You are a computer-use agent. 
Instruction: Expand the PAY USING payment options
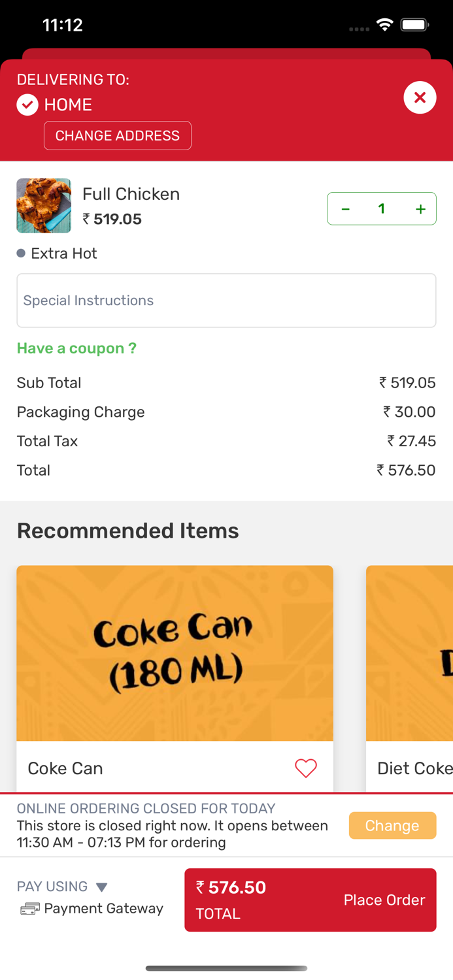[52, 887]
